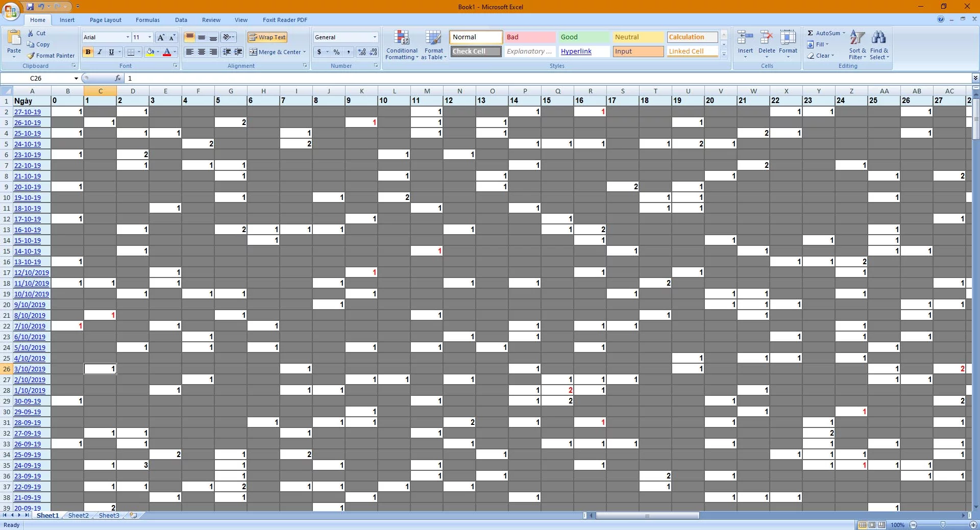Image resolution: width=980 pixels, height=530 pixels.
Task: Open the Sheet2 worksheet tab
Action: pos(78,516)
